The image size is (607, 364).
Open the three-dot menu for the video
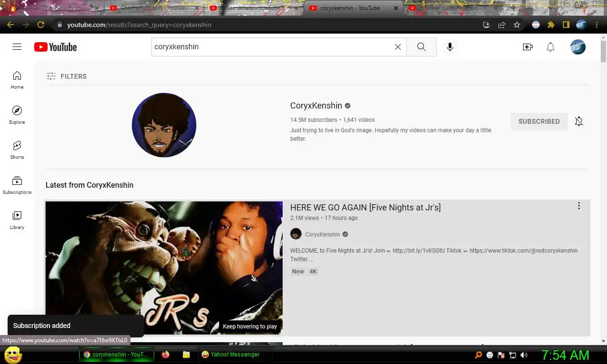click(x=579, y=206)
